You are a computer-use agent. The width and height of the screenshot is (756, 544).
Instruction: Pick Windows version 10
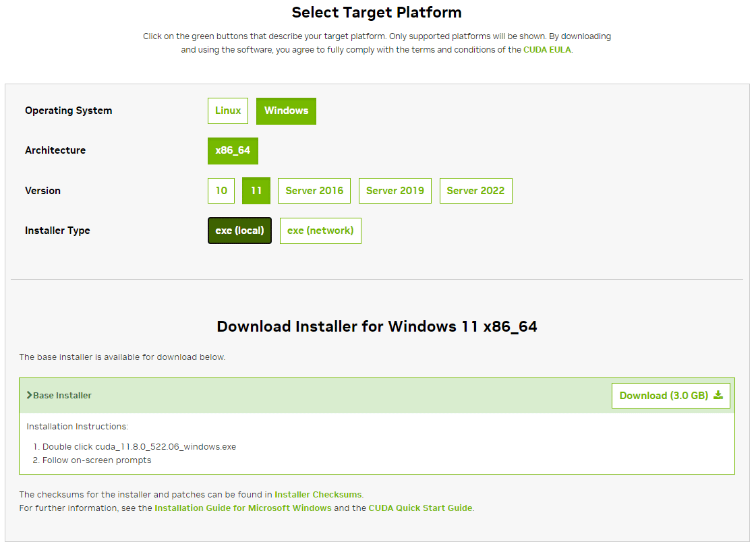(221, 191)
